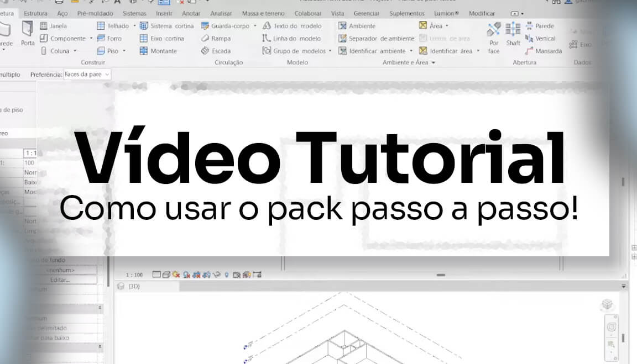Choose the Rampa tool
Image resolution: width=637 pixels, height=364 pixels.
[x=205, y=39]
